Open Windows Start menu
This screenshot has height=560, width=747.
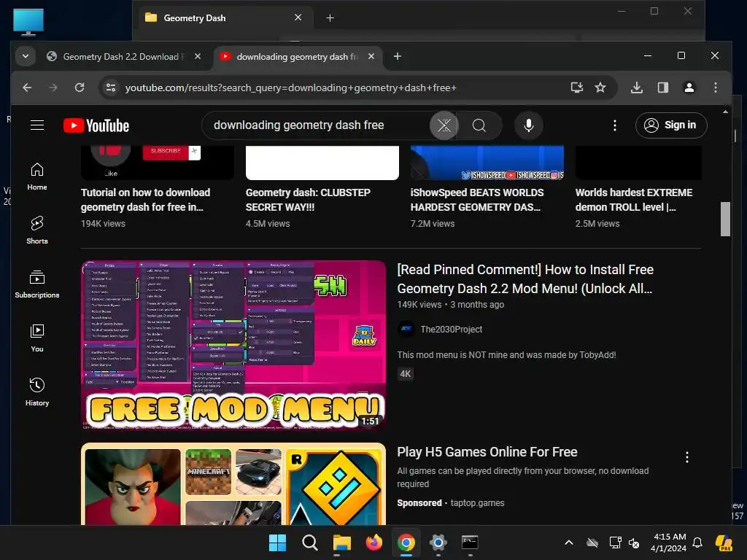tap(278, 542)
